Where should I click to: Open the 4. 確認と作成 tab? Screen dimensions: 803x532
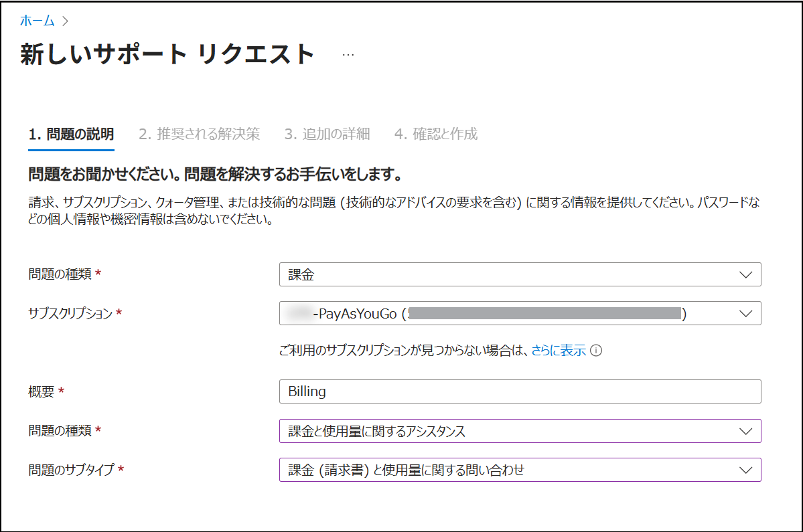(x=436, y=134)
